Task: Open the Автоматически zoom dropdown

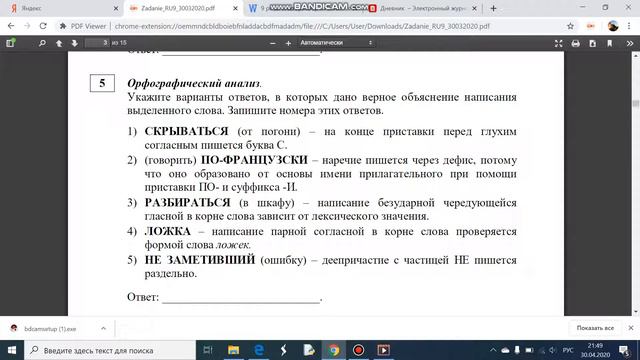Action: point(336,42)
